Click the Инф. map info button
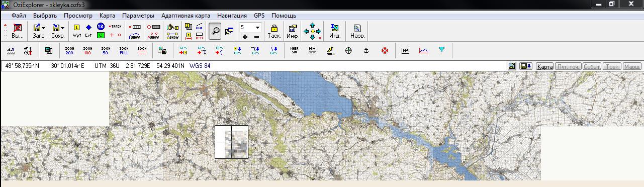 [x=293, y=31]
